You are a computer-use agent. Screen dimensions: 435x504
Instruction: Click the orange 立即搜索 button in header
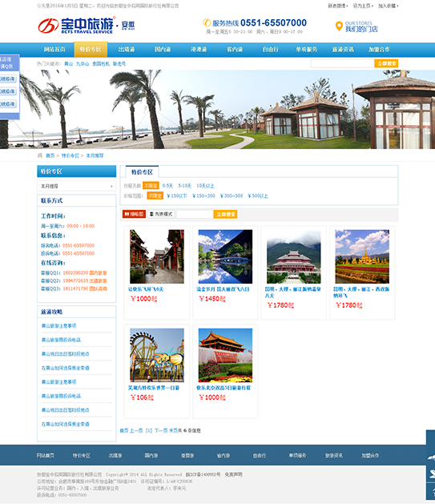386,63
